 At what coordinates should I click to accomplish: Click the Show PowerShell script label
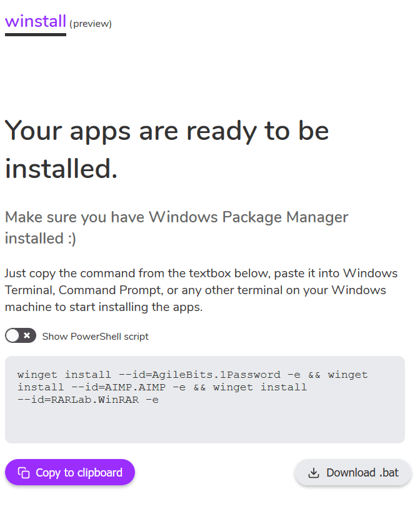pyautogui.click(x=95, y=336)
